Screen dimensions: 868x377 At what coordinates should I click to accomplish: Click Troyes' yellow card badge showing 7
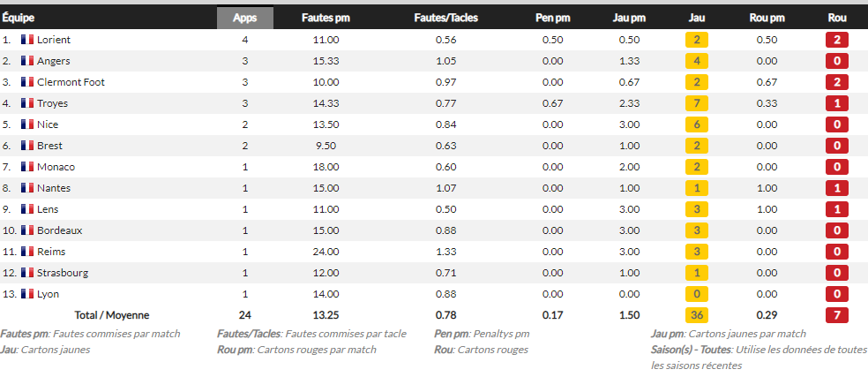[x=696, y=103]
